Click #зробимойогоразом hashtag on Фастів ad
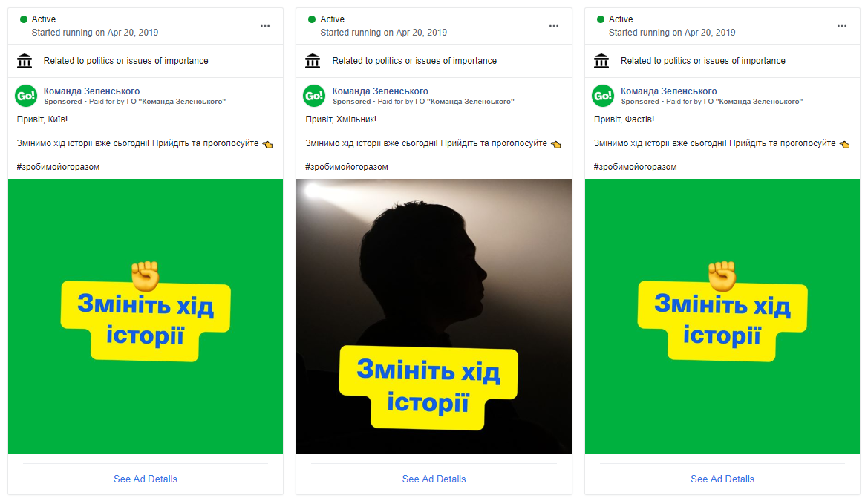 point(635,167)
